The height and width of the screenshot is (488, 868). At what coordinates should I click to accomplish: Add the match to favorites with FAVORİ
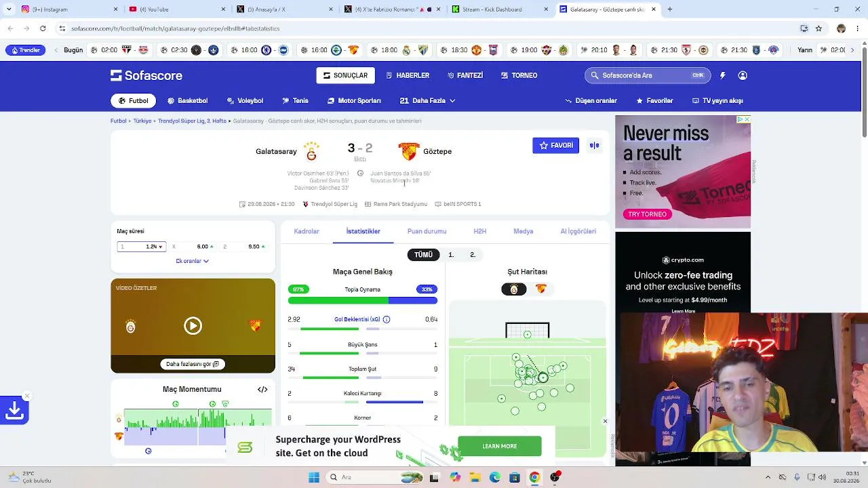click(x=555, y=145)
